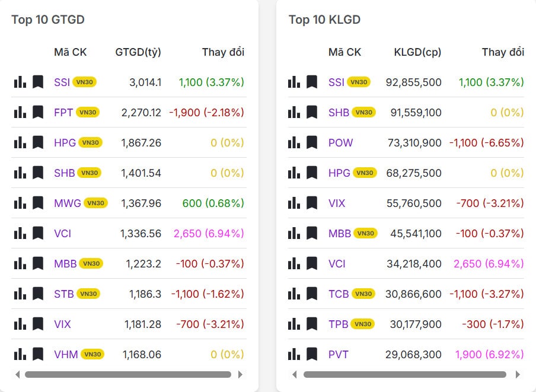Click left scroll arrow of KLGD table
This screenshot has height=392, width=536.
pos(295,374)
